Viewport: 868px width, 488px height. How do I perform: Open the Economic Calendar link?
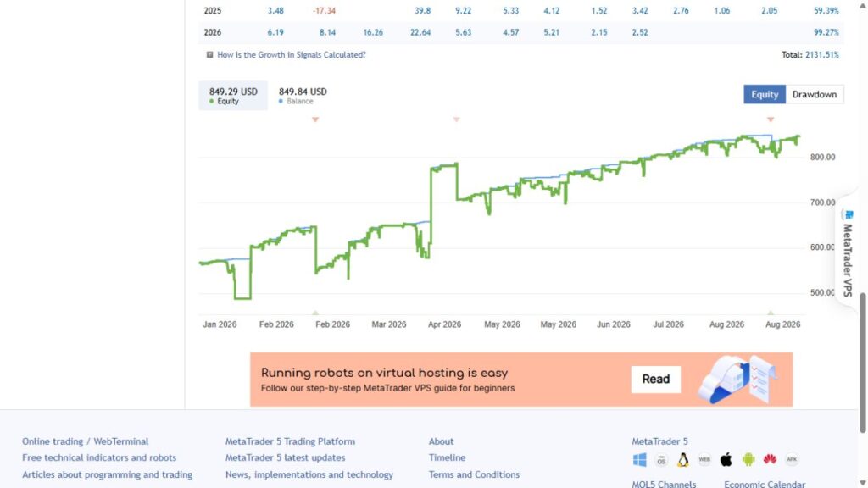point(765,484)
